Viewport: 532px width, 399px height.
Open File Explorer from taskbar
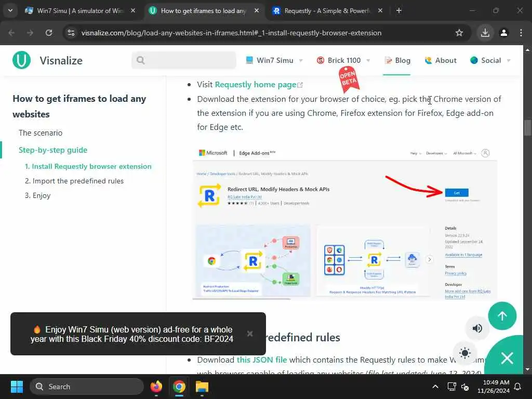click(202, 387)
